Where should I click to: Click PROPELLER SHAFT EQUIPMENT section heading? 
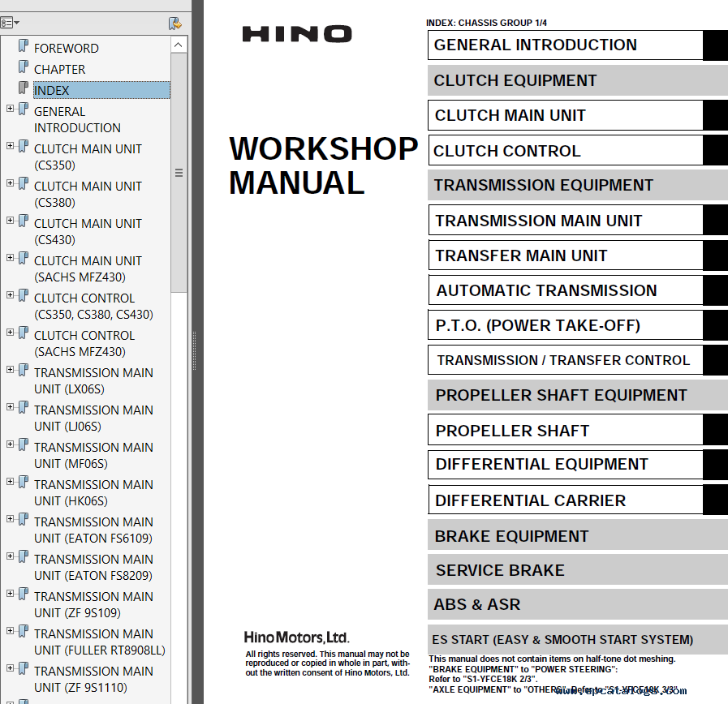[578, 395]
